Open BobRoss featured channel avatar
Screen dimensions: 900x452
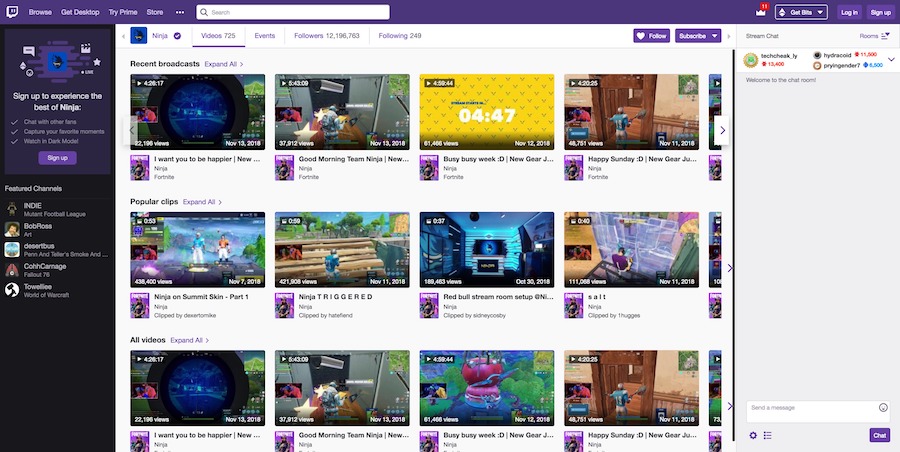pos(12,230)
